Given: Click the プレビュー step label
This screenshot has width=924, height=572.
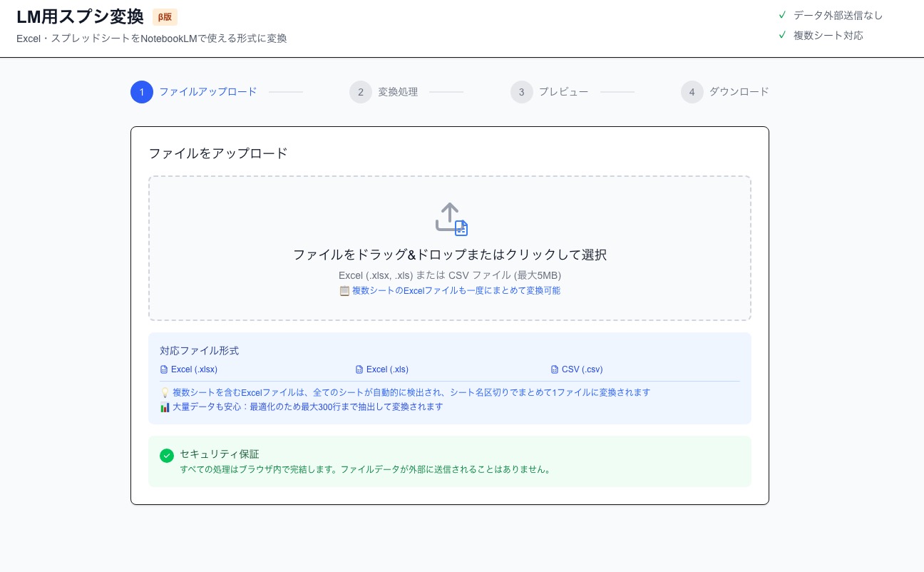Looking at the screenshot, I should [x=564, y=92].
